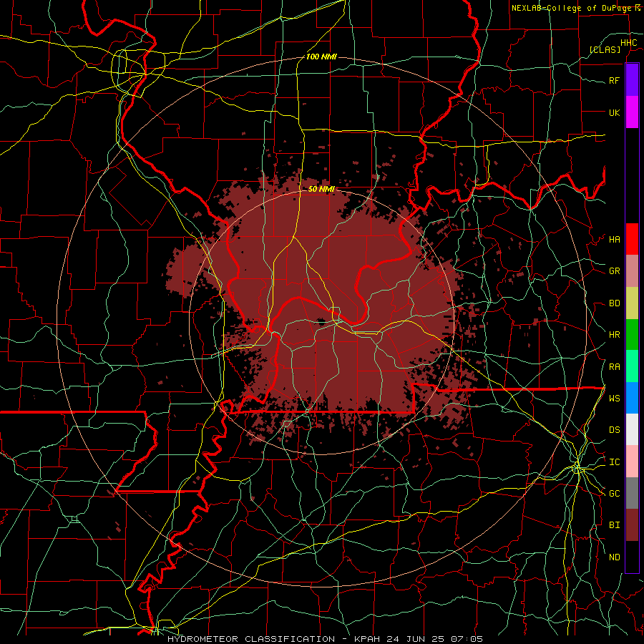Click the HHC product label
Screen dimensions: 644x644
(x=628, y=43)
